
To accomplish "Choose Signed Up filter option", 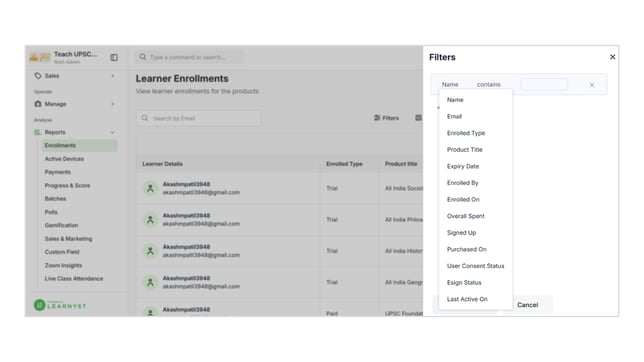I will click(461, 233).
